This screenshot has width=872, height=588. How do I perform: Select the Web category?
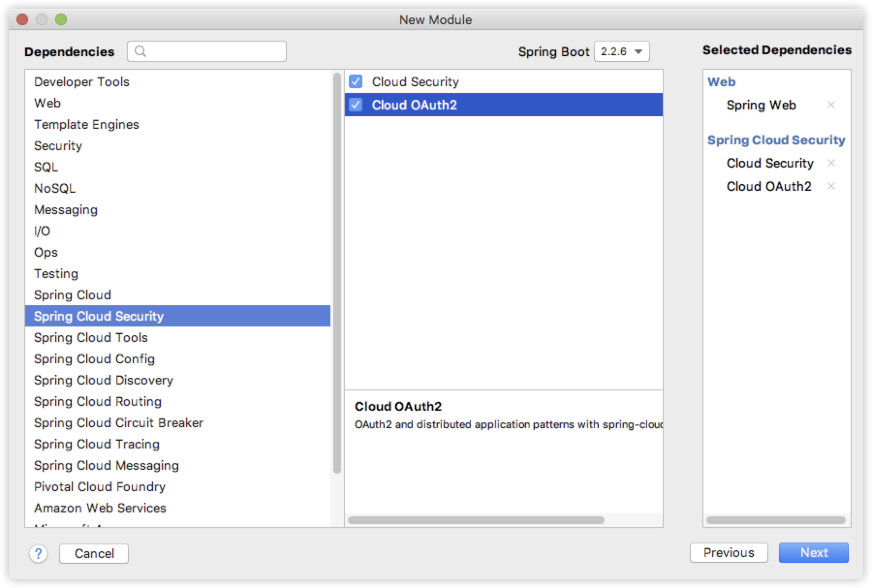(x=47, y=103)
